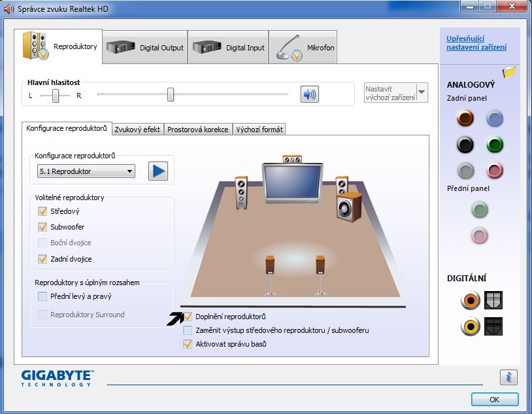Image resolution: width=532 pixels, height=414 pixels.
Task: Click the L/R balance slider handle
Action: tap(56, 95)
